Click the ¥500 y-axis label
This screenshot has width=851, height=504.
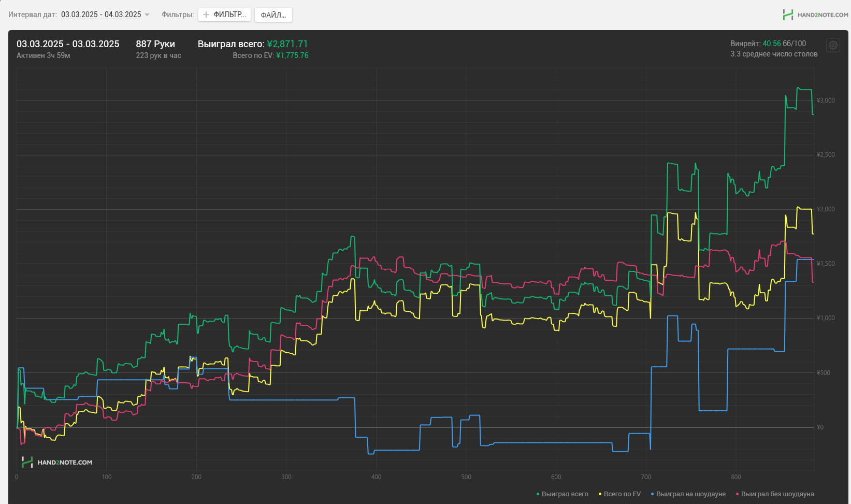(x=824, y=373)
